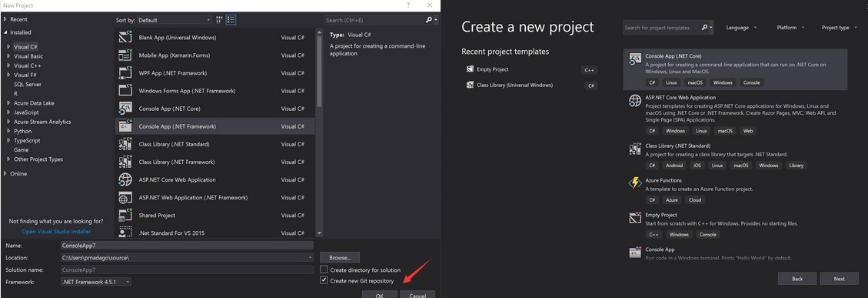The width and height of the screenshot is (868, 298).
Task: Click the Blank App (Universal Windows) template icon
Action: [x=125, y=37]
